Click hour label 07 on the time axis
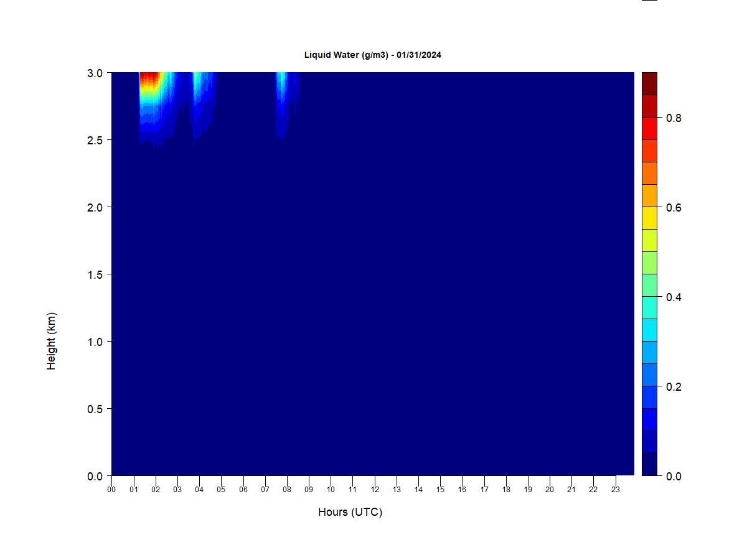This screenshot has width=747, height=560. click(x=265, y=490)
